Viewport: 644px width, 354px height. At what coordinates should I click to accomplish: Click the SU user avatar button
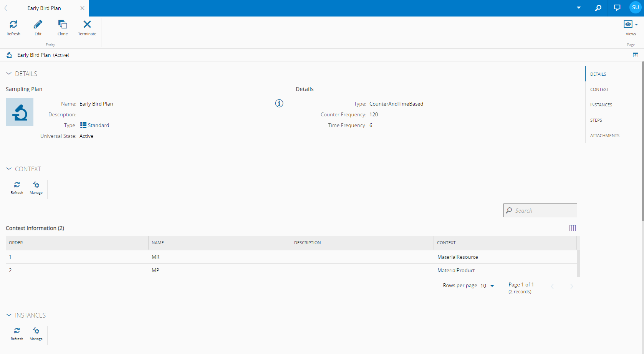[x=635, y=8]
